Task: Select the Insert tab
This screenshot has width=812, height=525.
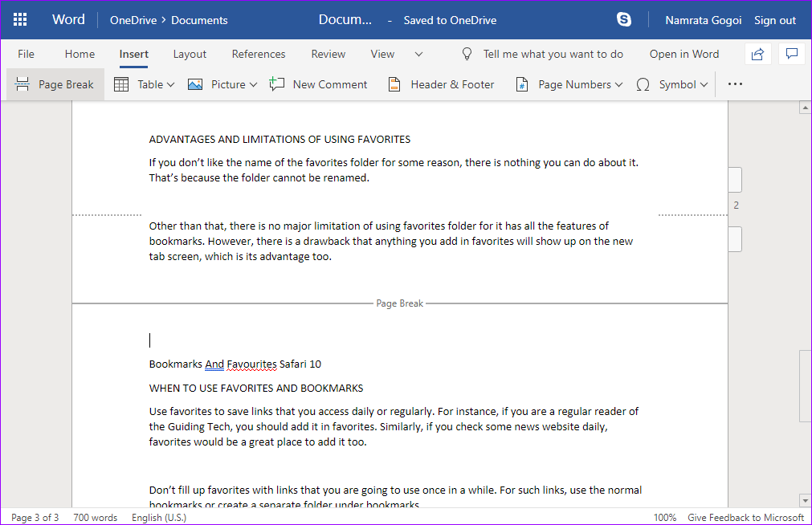Action: pyautogui.click(x=133, y=54)
